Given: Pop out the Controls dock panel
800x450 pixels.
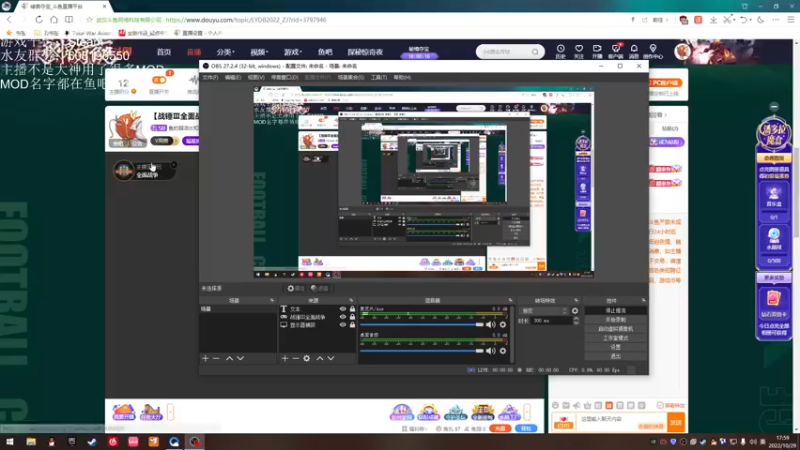Looking at the screenshot, I should (643, 301).
